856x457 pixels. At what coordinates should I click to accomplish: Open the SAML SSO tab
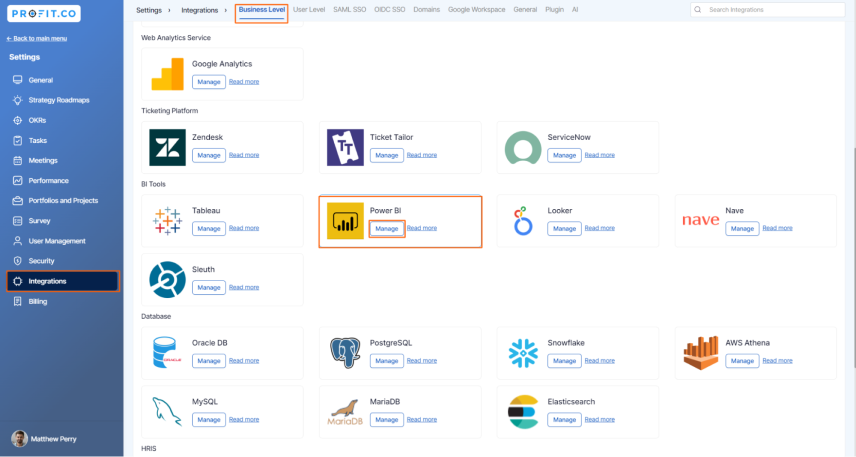coord(349,10)
